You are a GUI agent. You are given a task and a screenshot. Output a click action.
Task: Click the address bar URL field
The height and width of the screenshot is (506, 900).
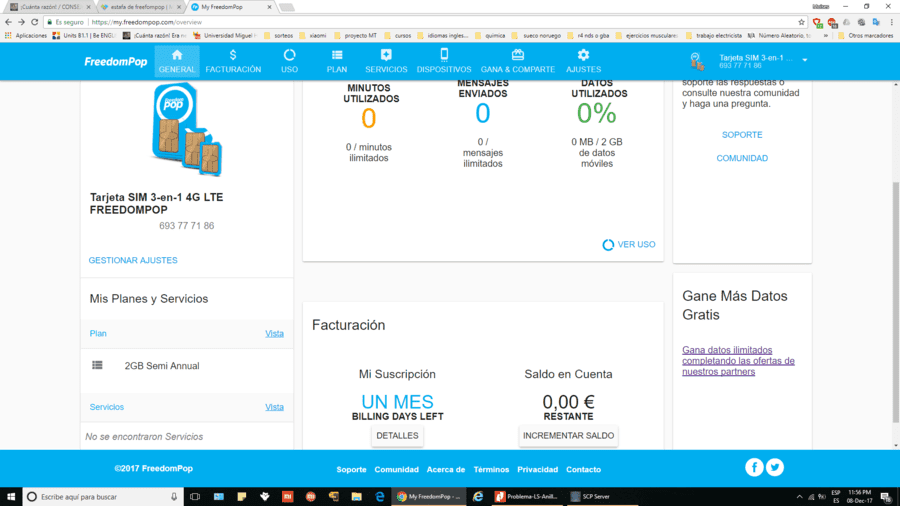(425, 22)
